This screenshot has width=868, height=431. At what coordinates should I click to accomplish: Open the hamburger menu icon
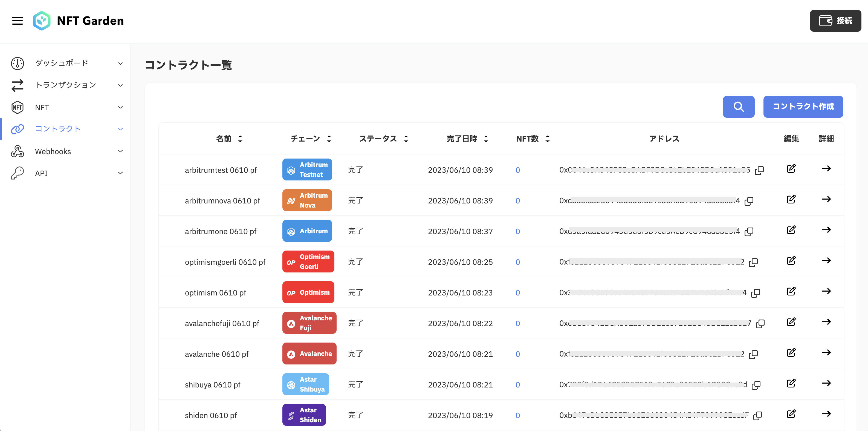[x=17, y=21]
